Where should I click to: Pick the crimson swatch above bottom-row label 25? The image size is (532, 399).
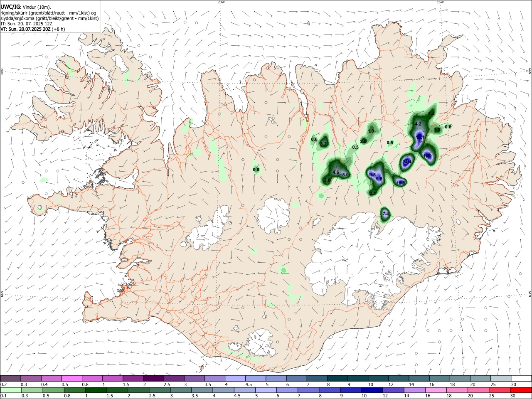(x=500, y=390)
